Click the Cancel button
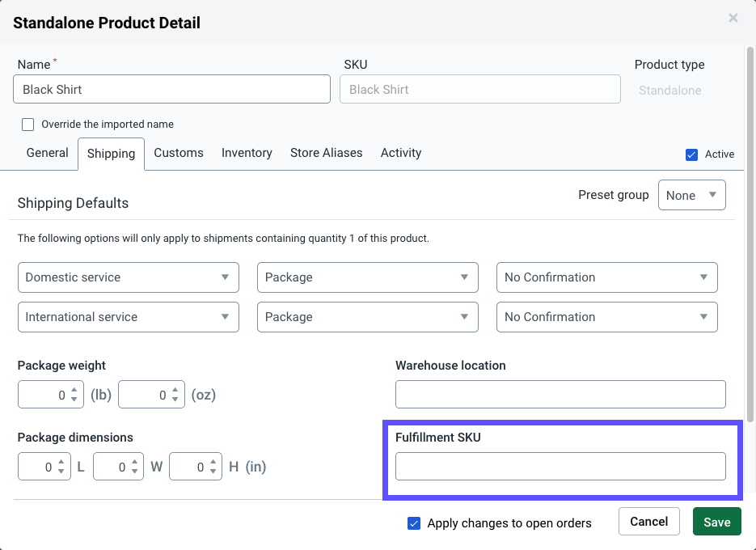The width and height of the screenshot is (756, 550). pos(648,522)
